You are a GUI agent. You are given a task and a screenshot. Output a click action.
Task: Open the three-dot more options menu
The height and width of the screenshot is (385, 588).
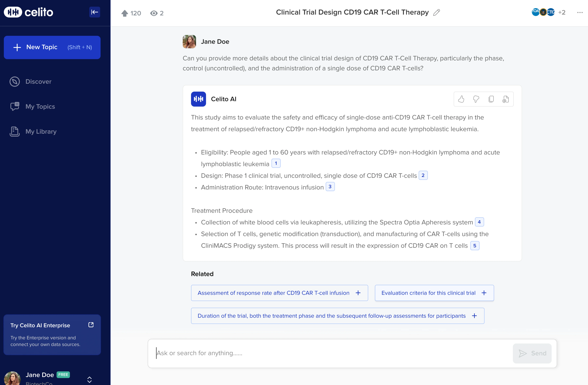580,12
